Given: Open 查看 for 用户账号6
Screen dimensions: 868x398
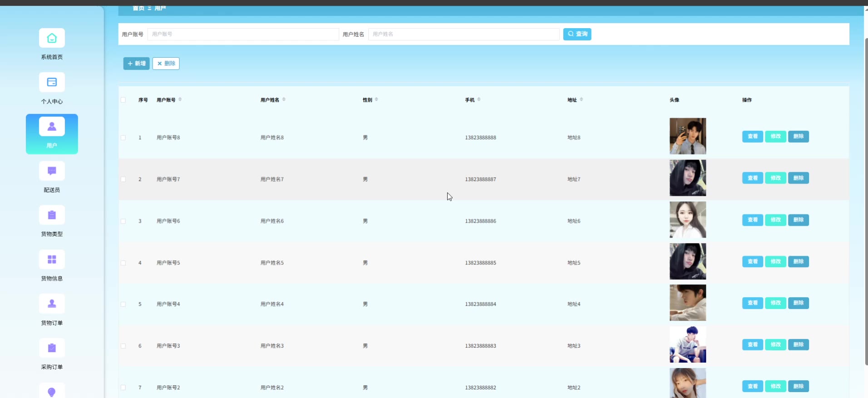Looking at the screenshot, I should click(x=752, y=220).
